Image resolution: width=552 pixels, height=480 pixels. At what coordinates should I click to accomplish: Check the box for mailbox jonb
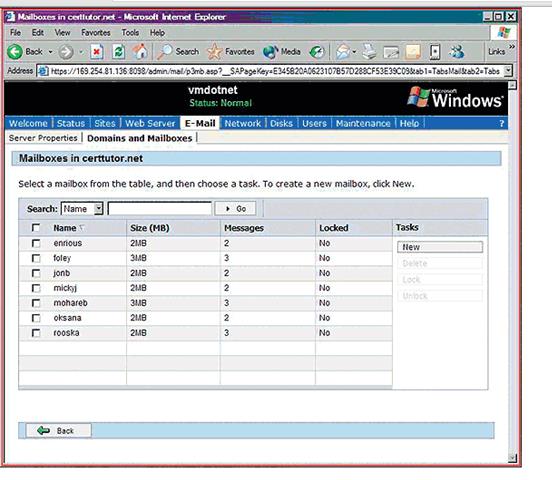(36, 273)
